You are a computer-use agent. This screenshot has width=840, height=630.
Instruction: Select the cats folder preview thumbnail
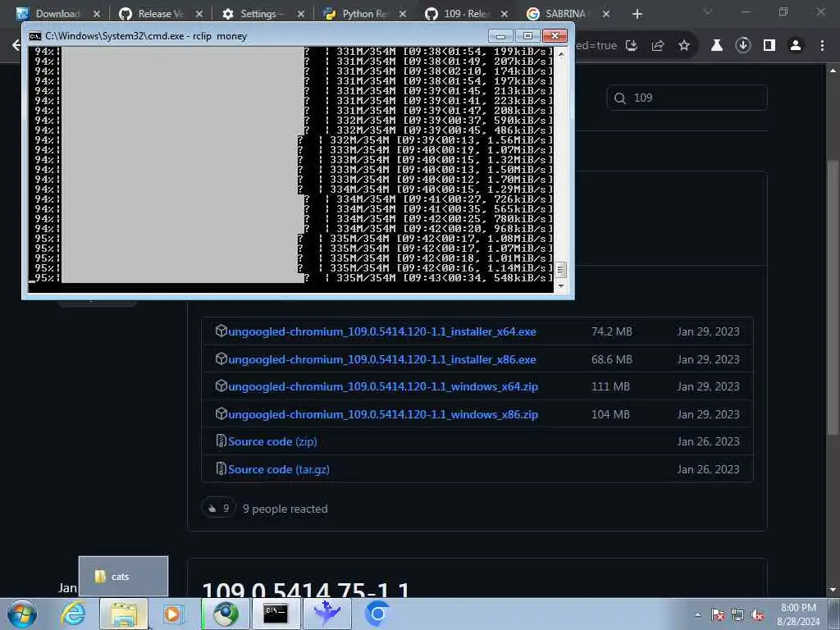(123, 577)
